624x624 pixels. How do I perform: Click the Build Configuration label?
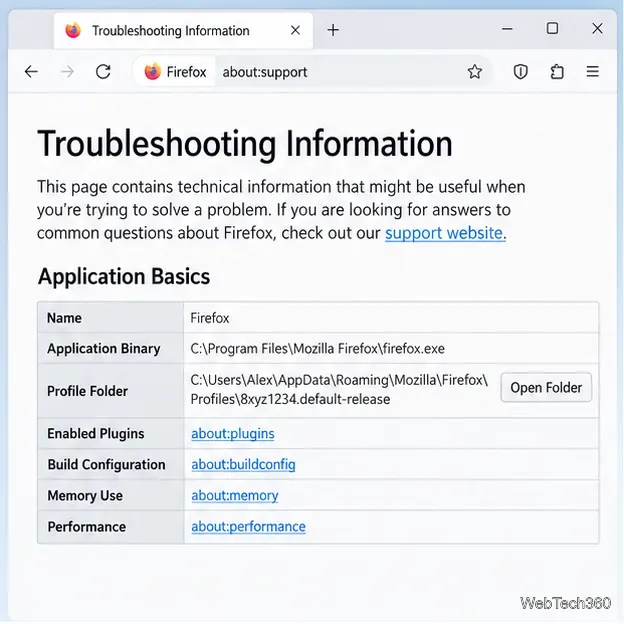coord(107,465)
